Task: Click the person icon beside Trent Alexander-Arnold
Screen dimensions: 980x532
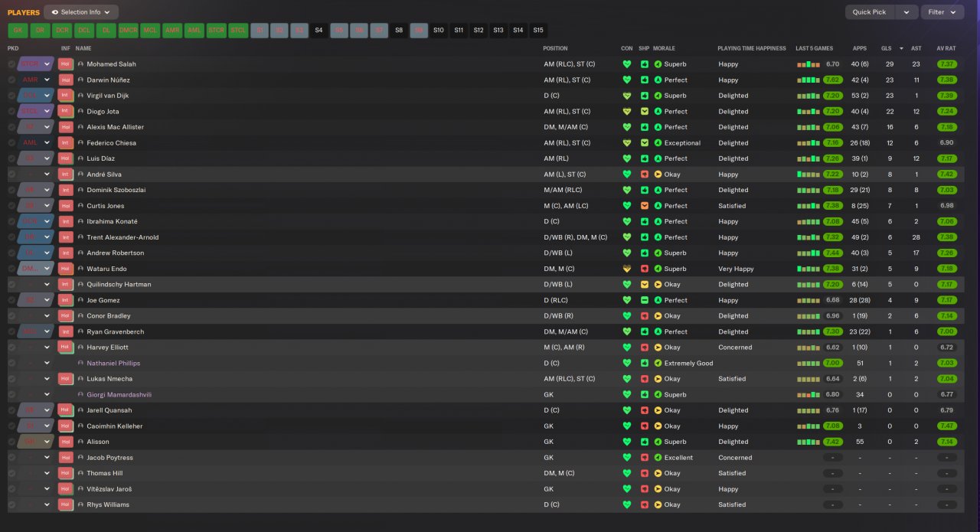Action: tap(80, 237)
